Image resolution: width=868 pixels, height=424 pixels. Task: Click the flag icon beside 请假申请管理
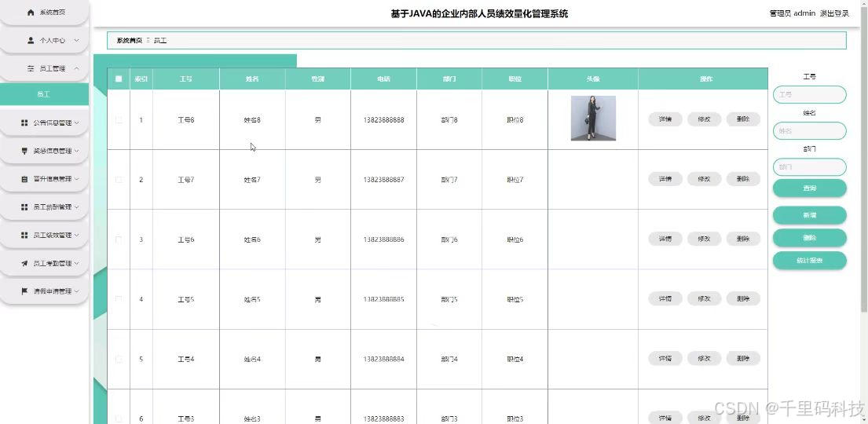[24, 291]
